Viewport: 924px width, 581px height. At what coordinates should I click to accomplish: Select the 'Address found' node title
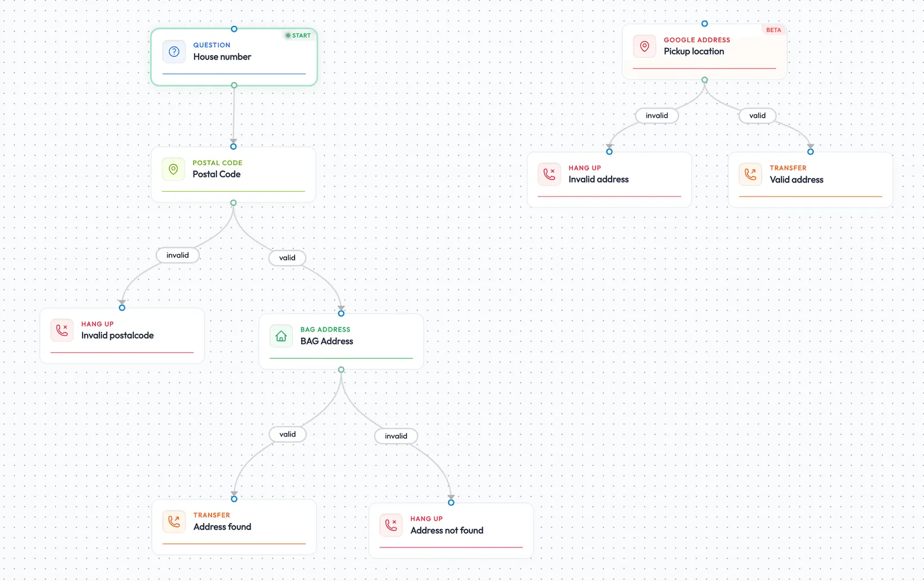(222, 527)
